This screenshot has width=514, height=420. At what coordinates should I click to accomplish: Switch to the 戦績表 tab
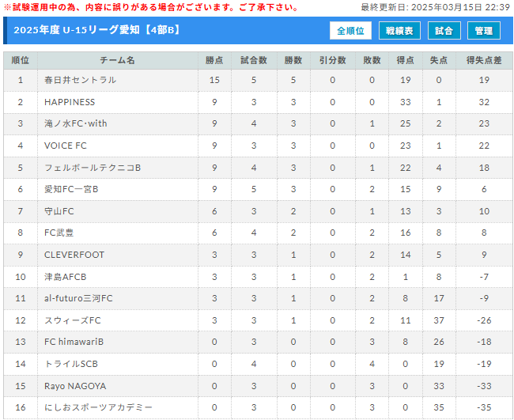399,31
